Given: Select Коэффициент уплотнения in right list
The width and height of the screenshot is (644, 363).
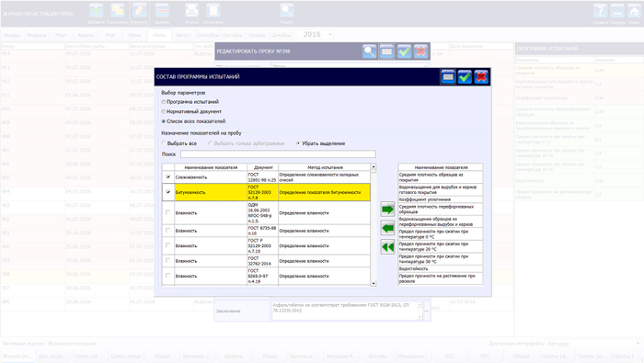Looking at the screenshot, I should (441, 199).
